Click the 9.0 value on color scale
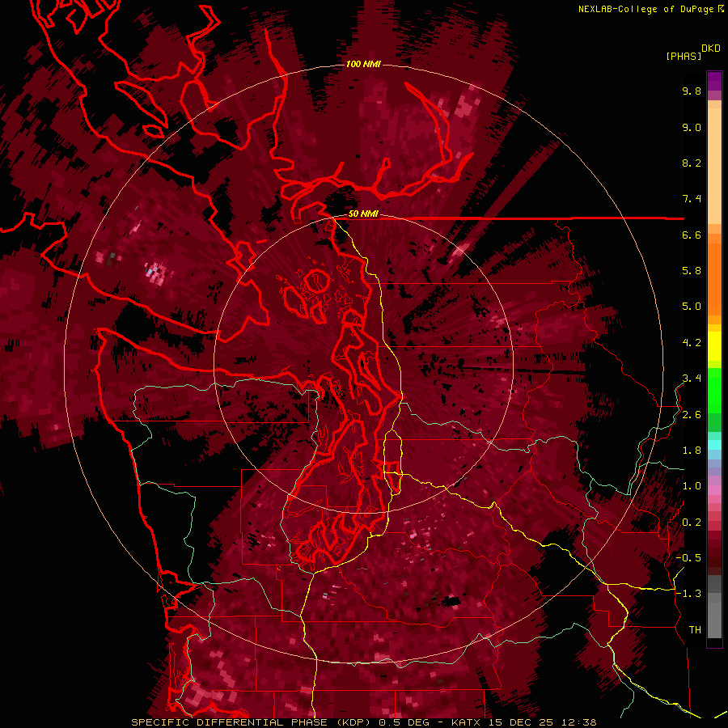This screenshot has height=728, width=728. pyautogui.click(x=692, y=127)
